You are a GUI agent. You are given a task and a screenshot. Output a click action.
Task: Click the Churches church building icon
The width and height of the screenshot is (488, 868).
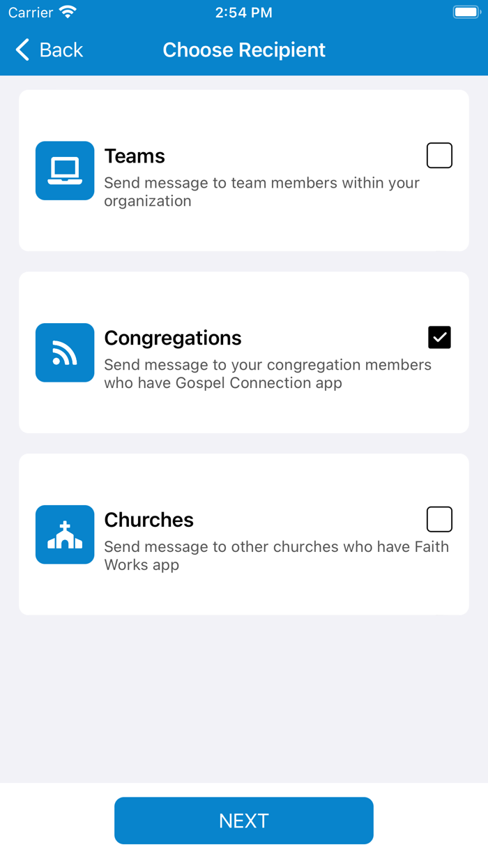click(x=64, y=534)
